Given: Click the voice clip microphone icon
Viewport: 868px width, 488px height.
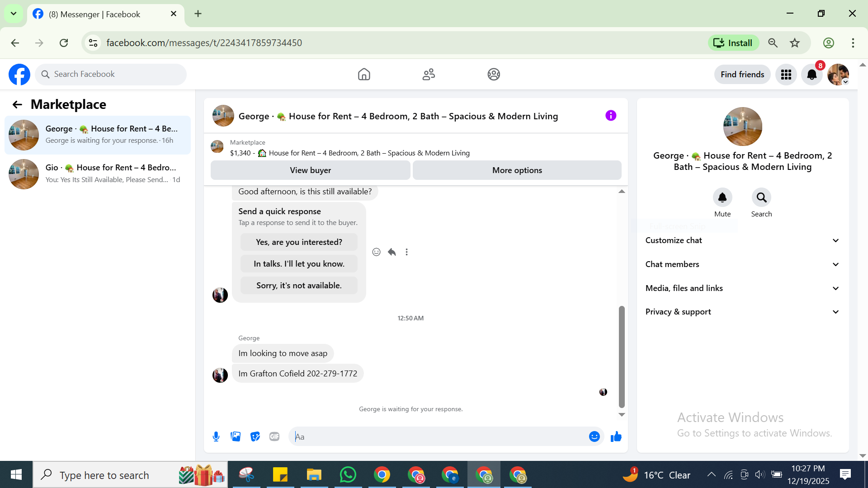Looking at the screenshot, I should tap(216, 436).
